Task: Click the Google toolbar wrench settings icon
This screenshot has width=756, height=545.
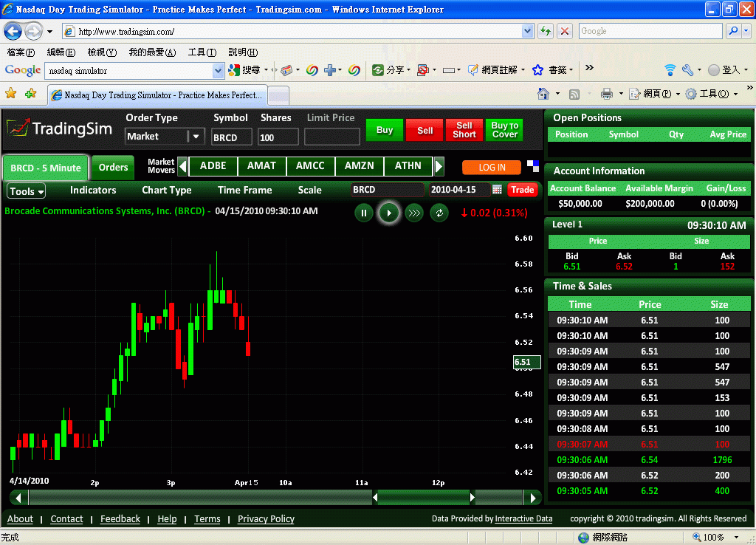Action: pos(687,70)
